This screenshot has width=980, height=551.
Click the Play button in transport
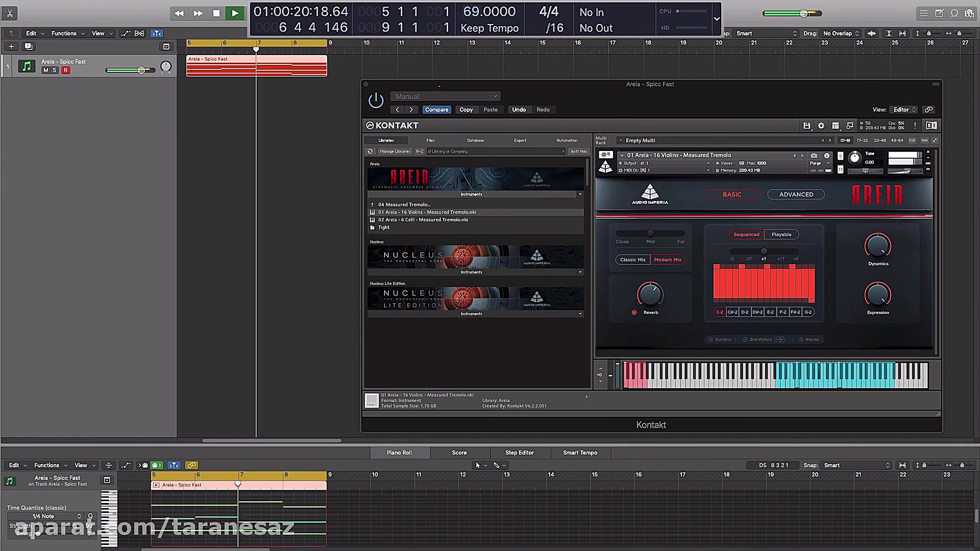pos(234,13)
